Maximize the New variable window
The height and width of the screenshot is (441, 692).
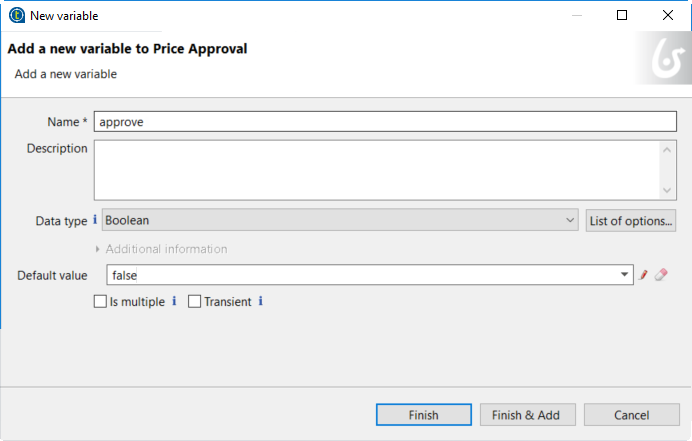coord(622,15)
